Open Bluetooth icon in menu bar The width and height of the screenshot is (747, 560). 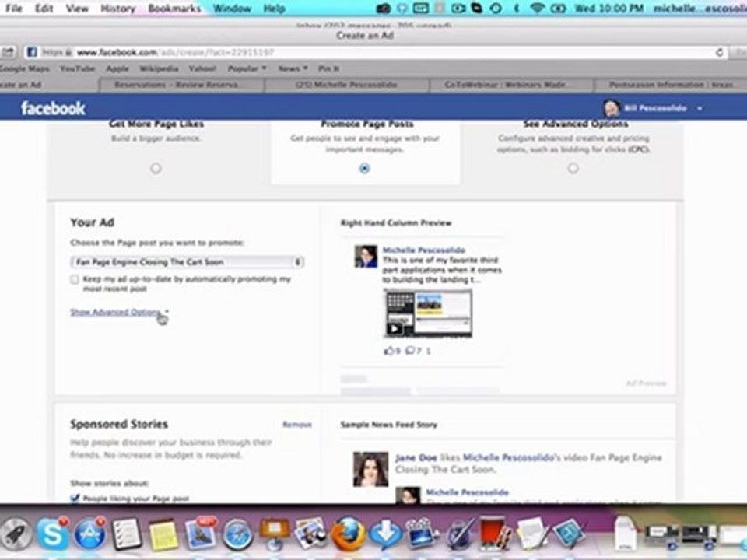click(x=517, y=9)
